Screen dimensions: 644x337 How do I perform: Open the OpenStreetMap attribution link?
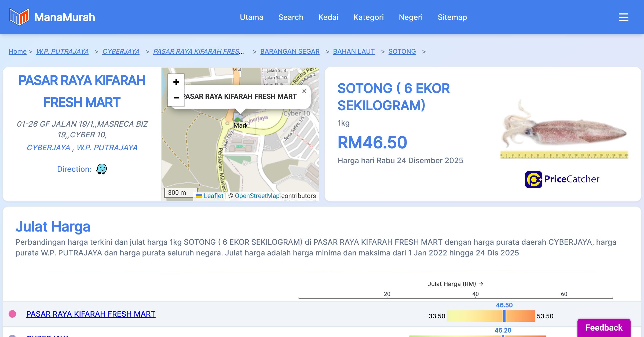pos(257,196)
